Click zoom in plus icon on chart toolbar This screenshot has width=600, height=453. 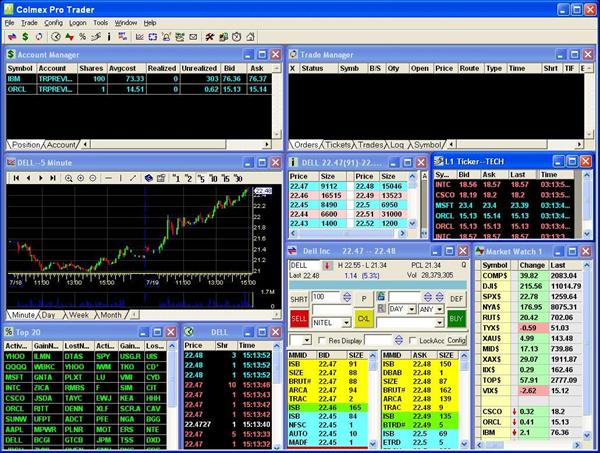tap(80, 178)
